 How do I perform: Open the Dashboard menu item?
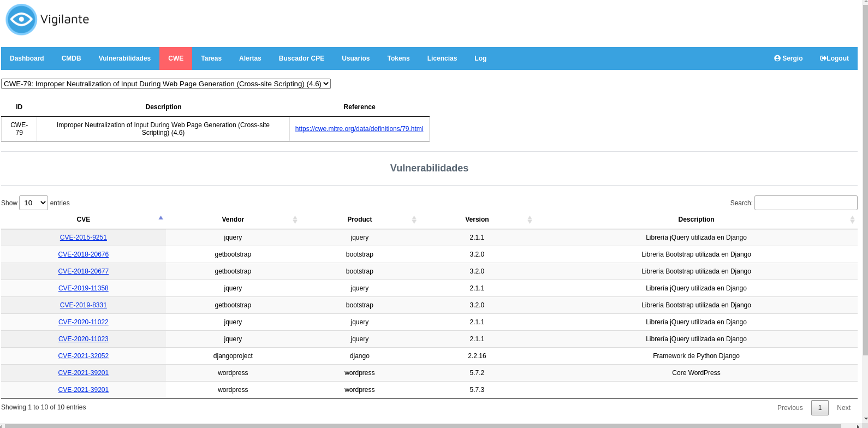[x=27, y=58]
